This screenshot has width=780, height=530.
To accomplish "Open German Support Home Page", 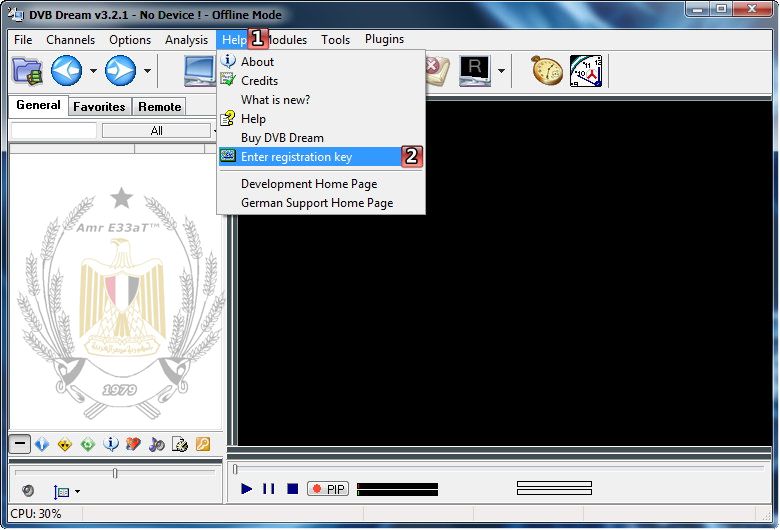I will pyautogui.click(x=321, y=203).
